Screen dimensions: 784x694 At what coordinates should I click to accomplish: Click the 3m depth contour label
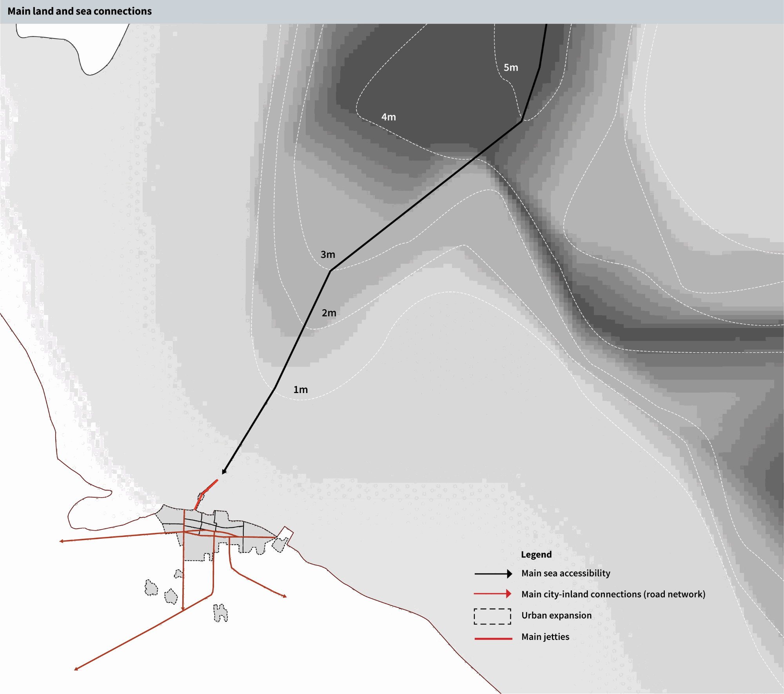(328, 255)
